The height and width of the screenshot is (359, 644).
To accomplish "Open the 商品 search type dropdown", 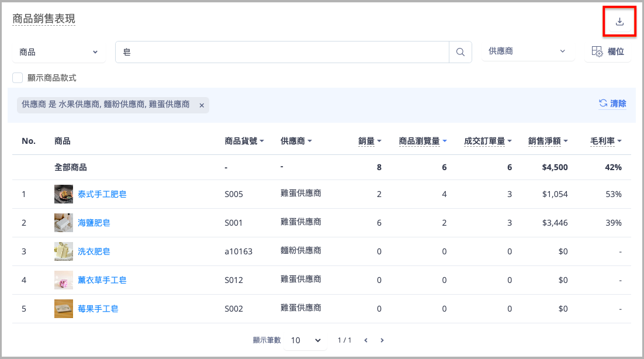I will (x=58, y=52).
